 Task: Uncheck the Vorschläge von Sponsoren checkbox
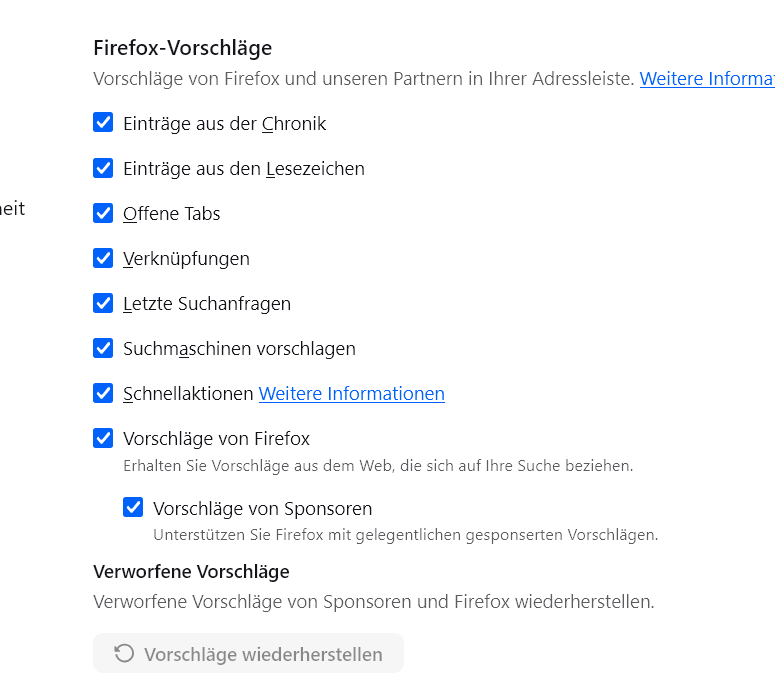133,508
